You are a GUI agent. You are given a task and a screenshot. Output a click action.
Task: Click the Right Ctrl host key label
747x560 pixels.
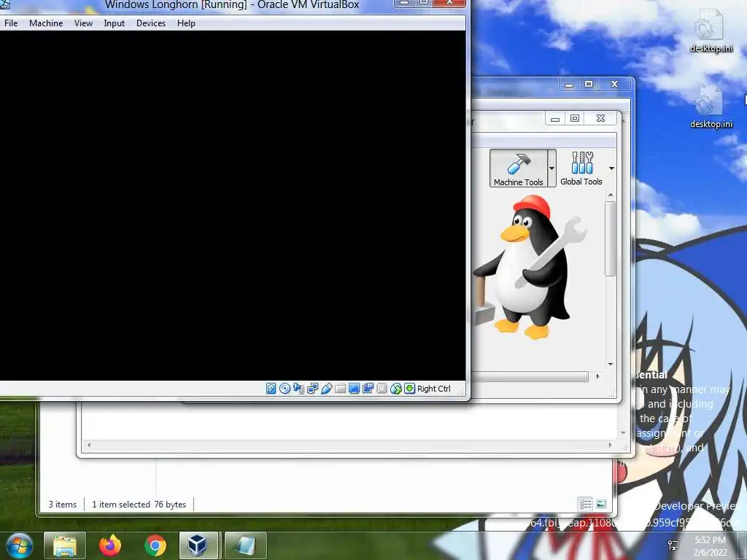434,389
